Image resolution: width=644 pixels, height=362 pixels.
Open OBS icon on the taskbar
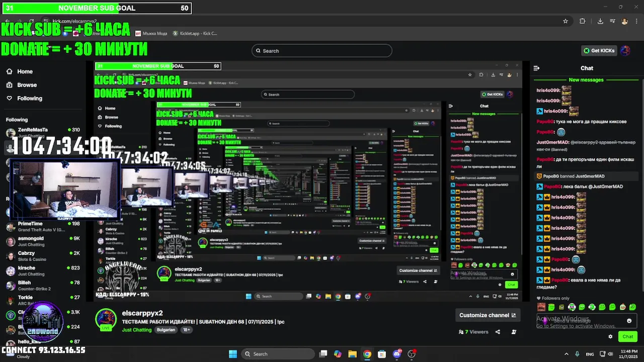click(412, 354)
